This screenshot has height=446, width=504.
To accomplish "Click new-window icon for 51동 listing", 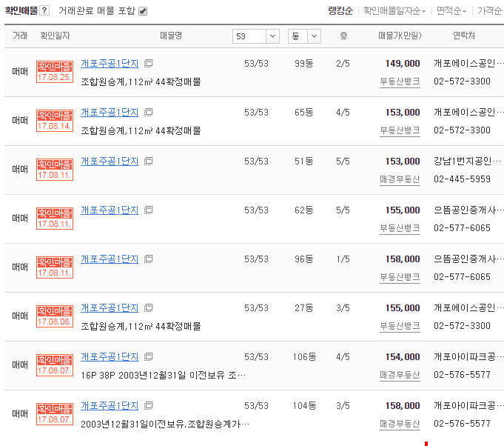I will click(149, 162).
